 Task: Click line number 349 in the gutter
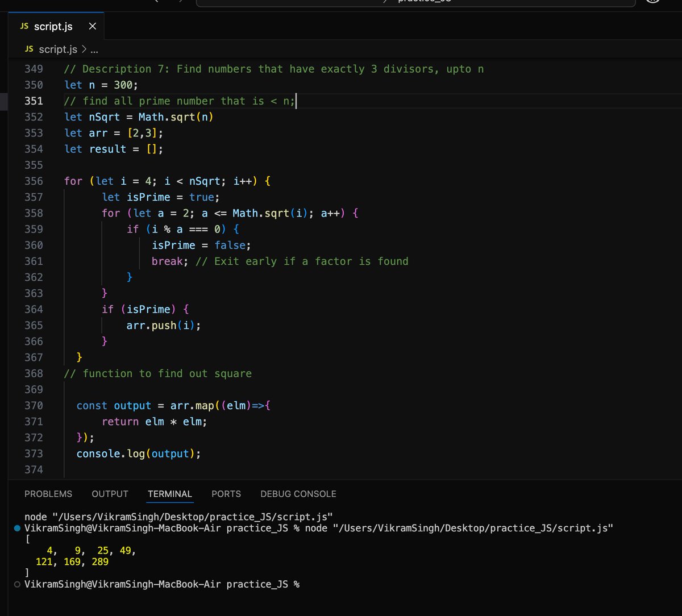click(34, 69)
